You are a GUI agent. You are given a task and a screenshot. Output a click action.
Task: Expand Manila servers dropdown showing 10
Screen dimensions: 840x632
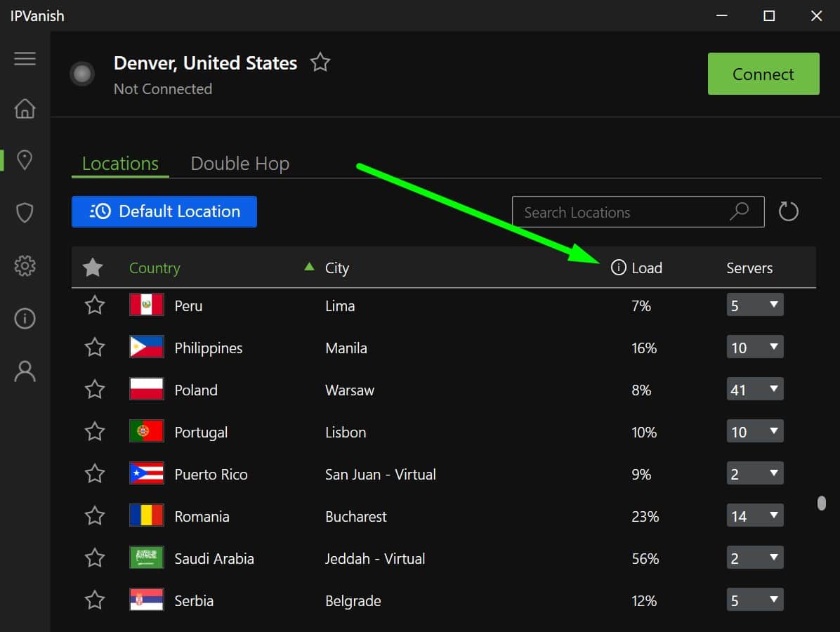coord(755,347)
